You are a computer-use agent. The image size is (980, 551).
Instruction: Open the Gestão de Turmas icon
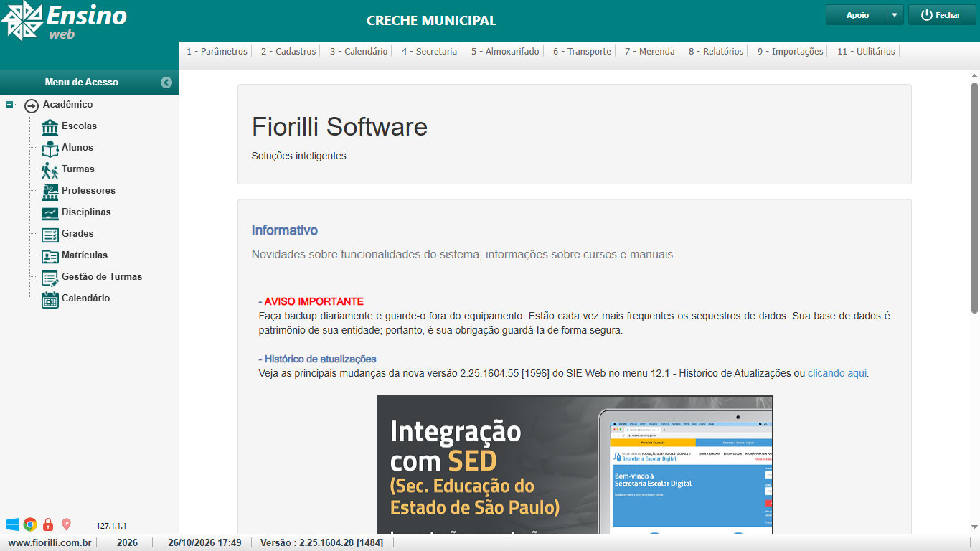click(50, 278)
